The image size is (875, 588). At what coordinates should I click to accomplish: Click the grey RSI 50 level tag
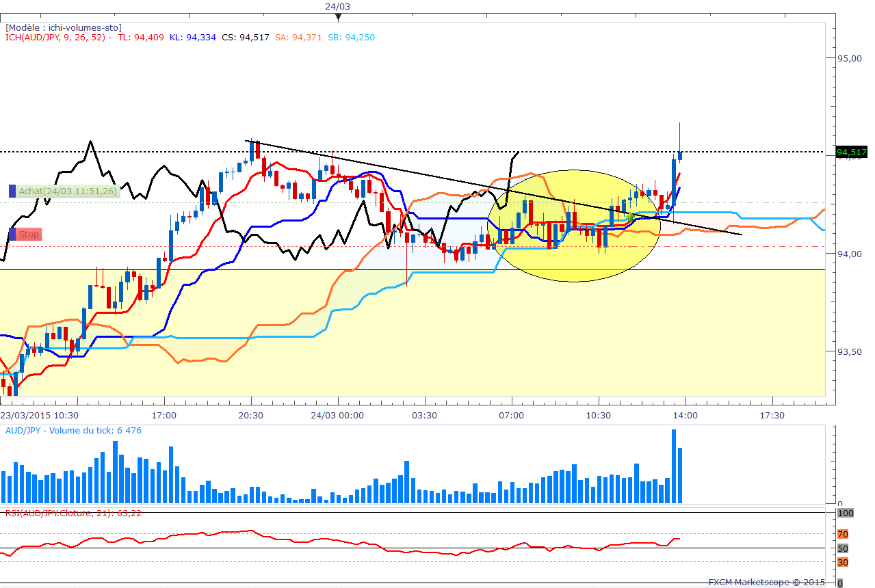[843, 548]
